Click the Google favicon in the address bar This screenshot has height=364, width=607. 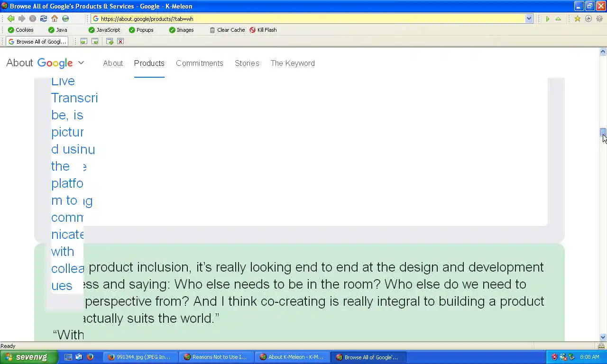pos(96,19)
